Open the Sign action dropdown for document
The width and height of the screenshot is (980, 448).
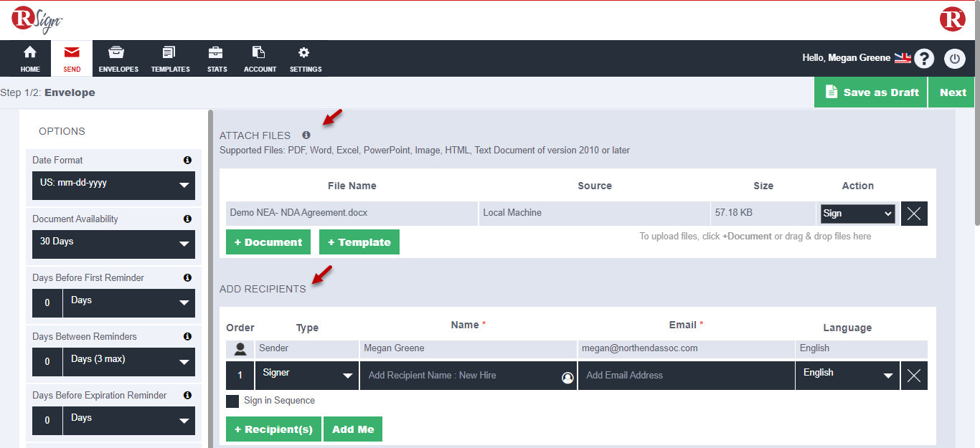tap(858, 214)
